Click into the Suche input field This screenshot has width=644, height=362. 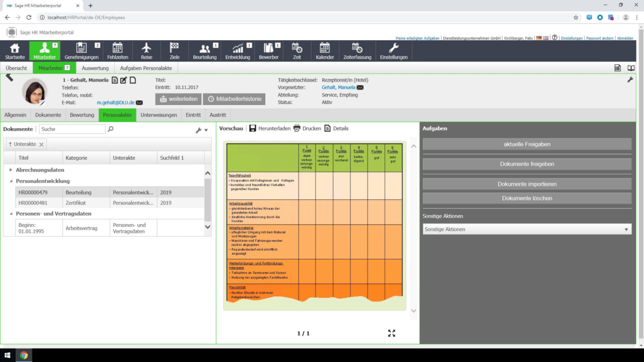(x=72, y=129)
